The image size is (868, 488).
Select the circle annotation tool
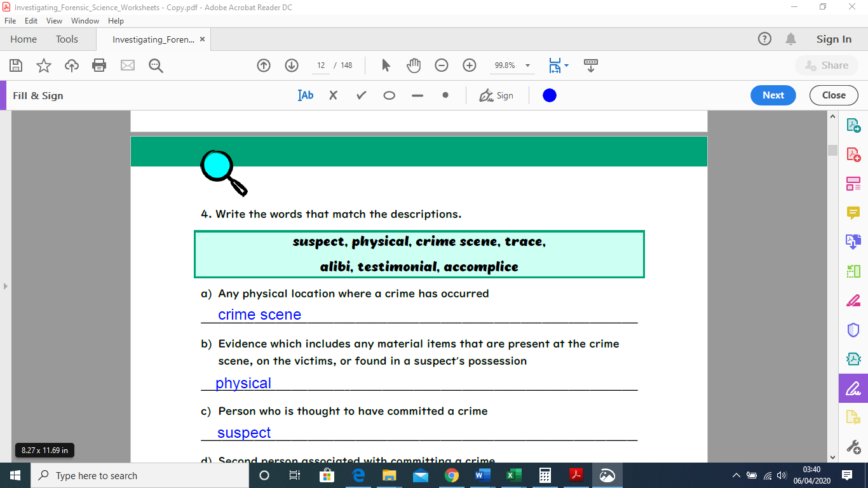(x=389, y=95)
